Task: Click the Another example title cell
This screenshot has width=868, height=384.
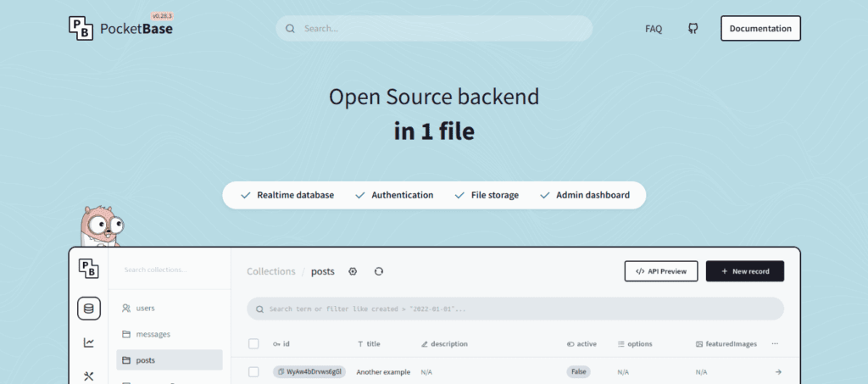Action: point(383,372)
